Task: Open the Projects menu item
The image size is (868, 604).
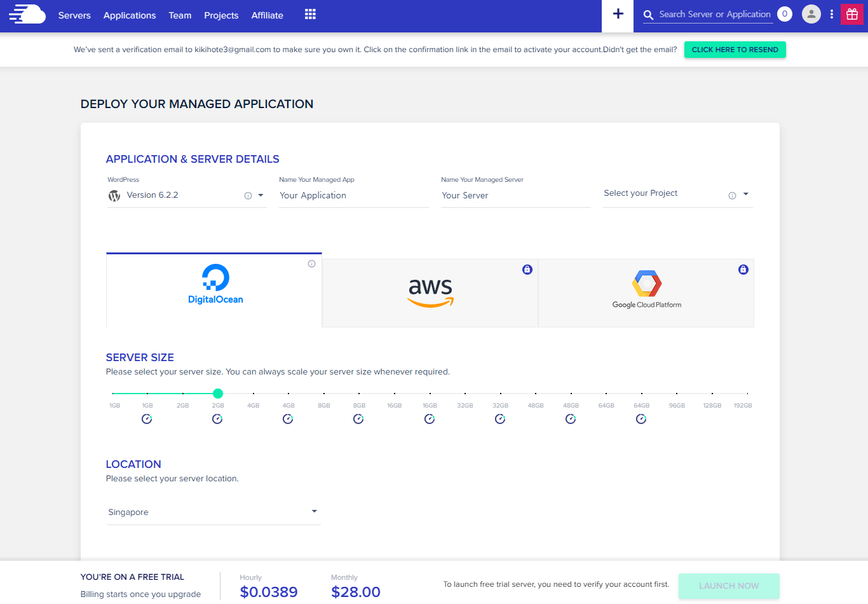Action: tap(221, 15)
